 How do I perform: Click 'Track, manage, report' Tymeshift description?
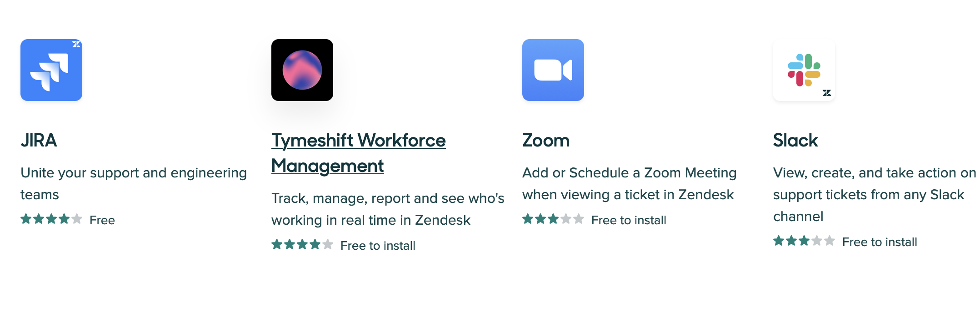tap(388, 209)
